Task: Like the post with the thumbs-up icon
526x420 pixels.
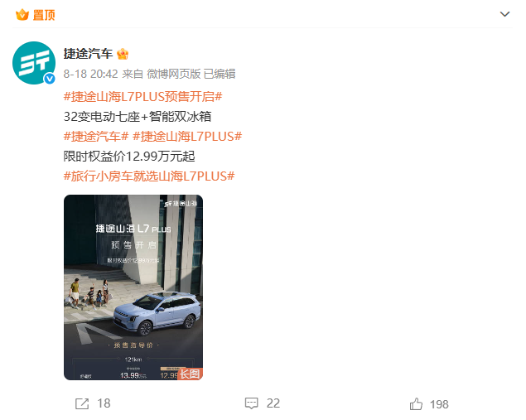Action: coord(416,403)
